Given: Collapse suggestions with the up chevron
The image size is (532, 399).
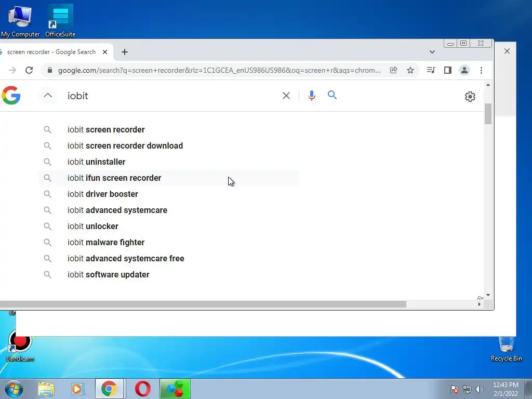Looking at the screenshot, I should point(48,96).
